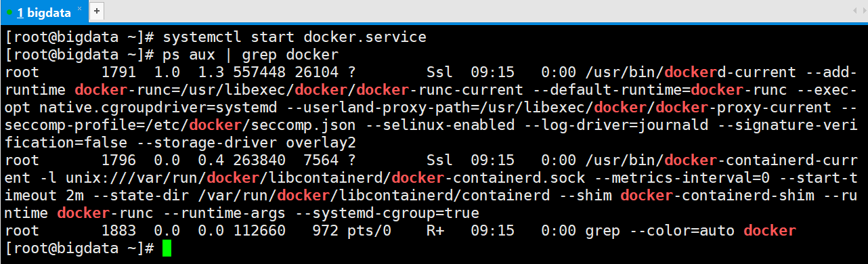The image size is (868, 264).
Task: Click on PID 1796 in process list
Action: point(119,160)
